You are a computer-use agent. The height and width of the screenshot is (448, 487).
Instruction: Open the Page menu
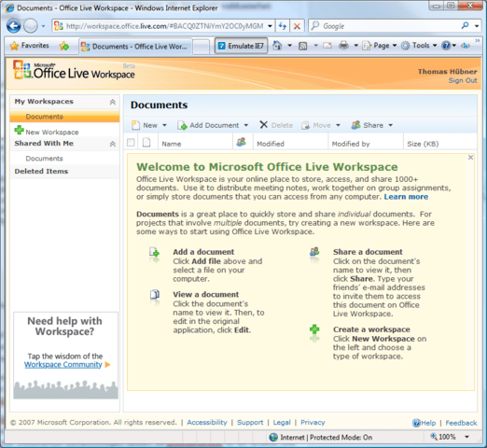(x=380, y=46)
